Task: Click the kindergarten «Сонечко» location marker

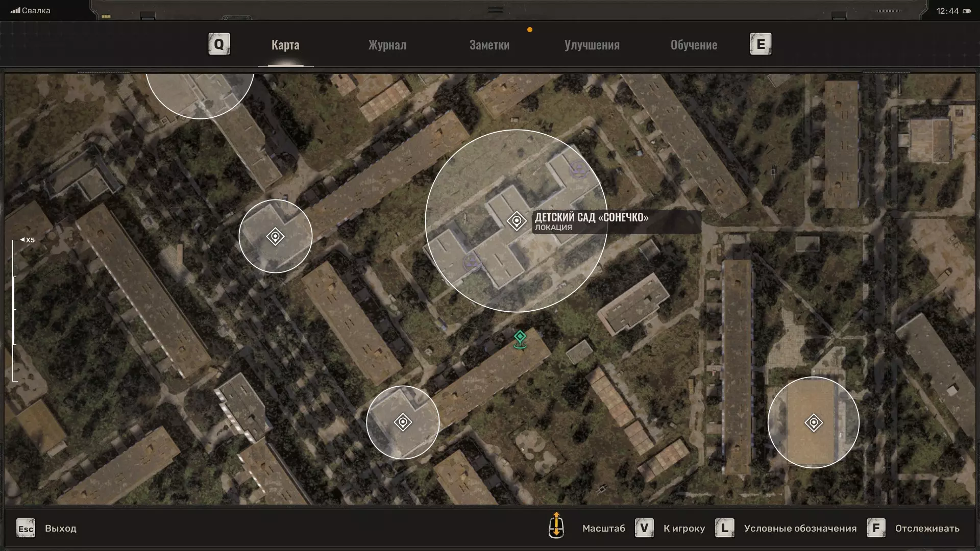Action: click(516, 221)
